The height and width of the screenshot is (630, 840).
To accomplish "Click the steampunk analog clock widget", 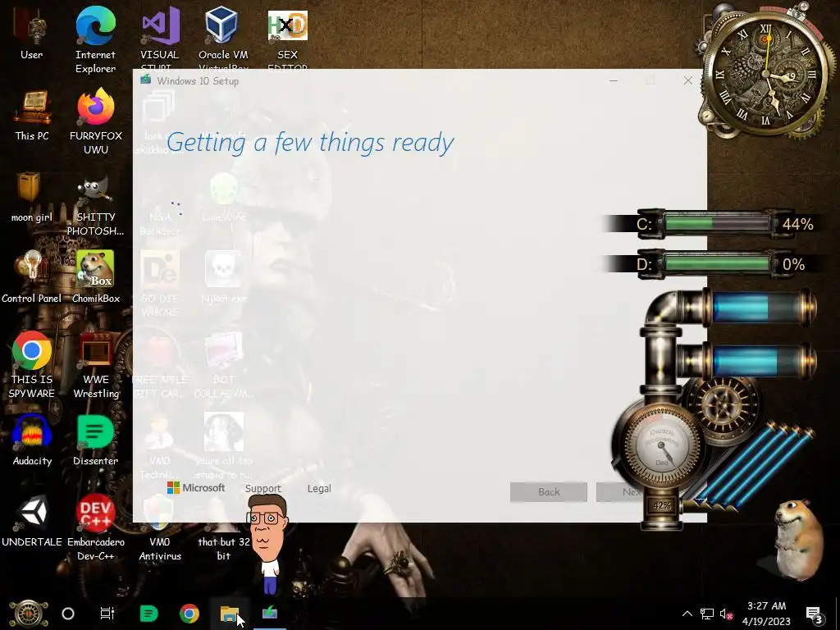I will pos(766,72).
